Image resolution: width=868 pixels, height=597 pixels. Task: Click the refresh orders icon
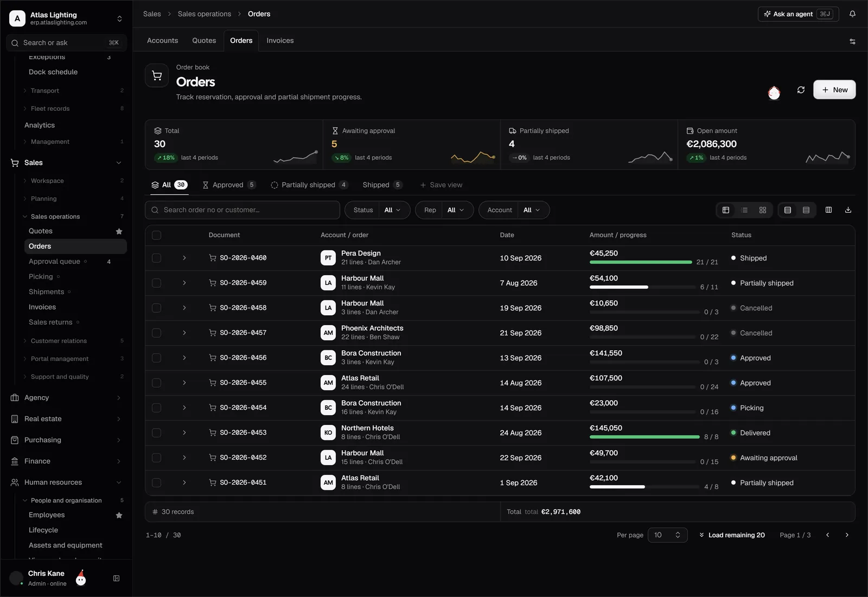(801, 90)
